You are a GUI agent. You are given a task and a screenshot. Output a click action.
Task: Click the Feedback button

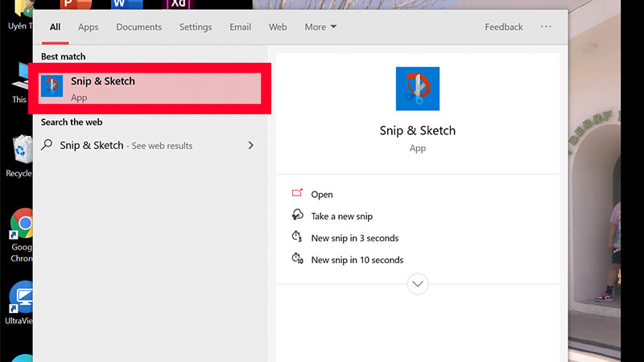pos(504,27)
